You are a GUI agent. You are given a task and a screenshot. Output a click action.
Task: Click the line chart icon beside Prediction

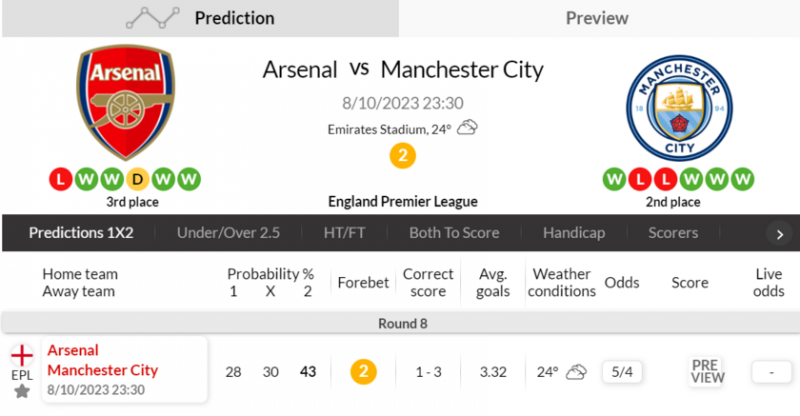pyautogui.click(x=153, y=18)
